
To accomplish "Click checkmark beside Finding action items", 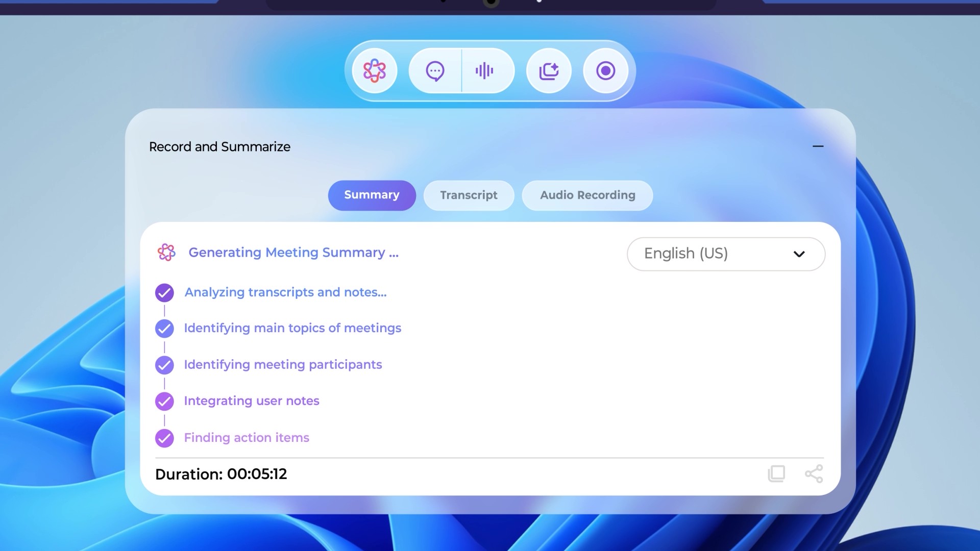I will [x=164, y=438].
